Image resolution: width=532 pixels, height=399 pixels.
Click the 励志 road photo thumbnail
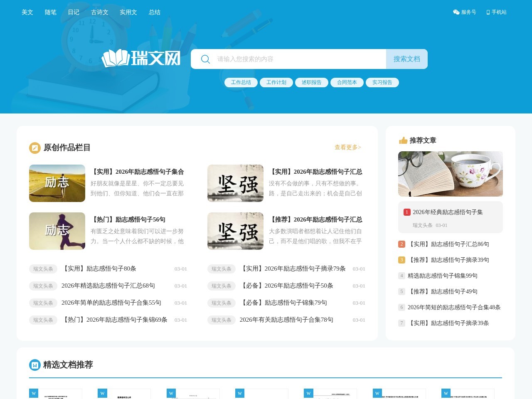(x=57, y=183)
